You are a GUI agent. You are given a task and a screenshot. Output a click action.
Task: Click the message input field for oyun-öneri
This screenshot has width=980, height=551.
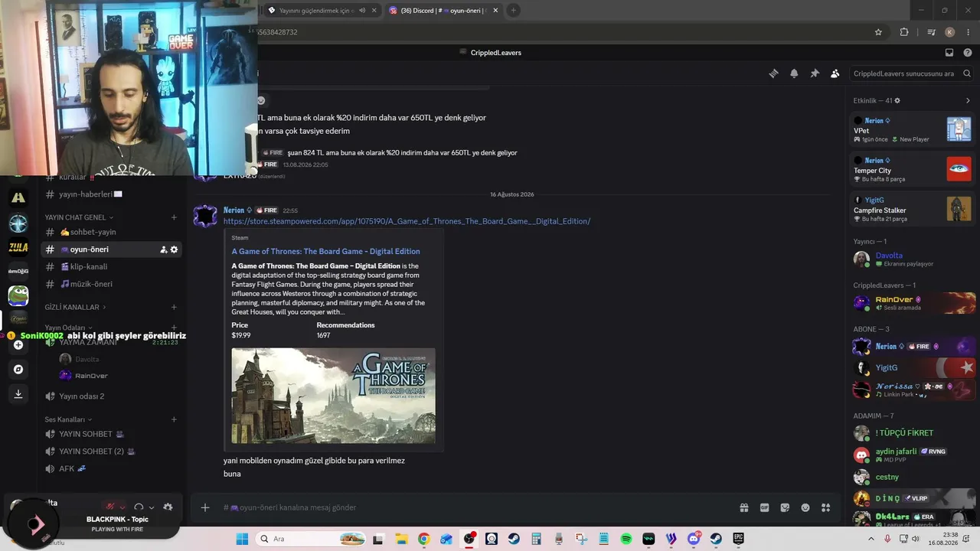pos(475,507)
